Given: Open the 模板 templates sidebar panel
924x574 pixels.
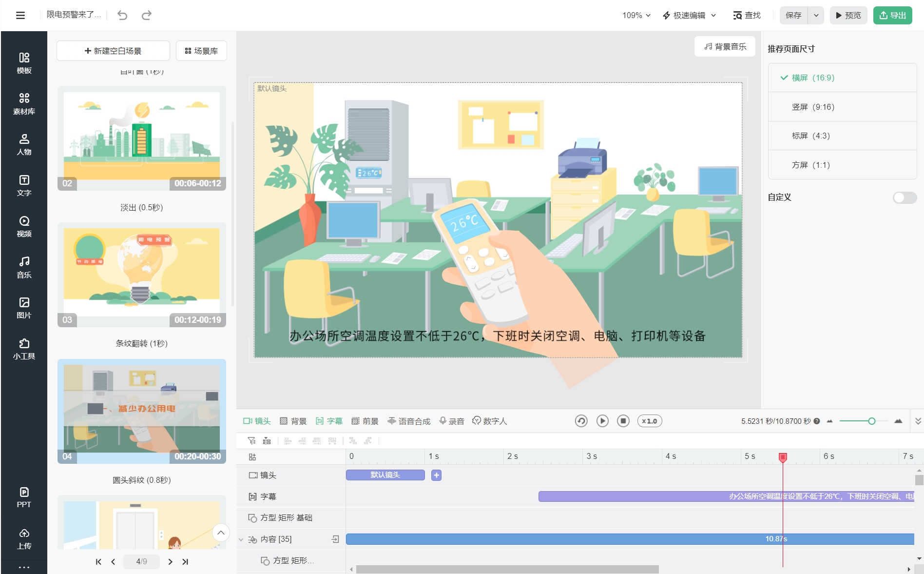Looking at the screenshot, I should click(24, 63).
